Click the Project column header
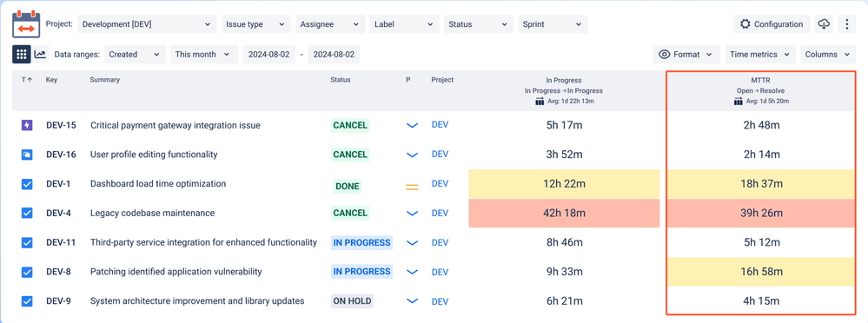This screenshot has width=868, height=323. pos(442,80)
